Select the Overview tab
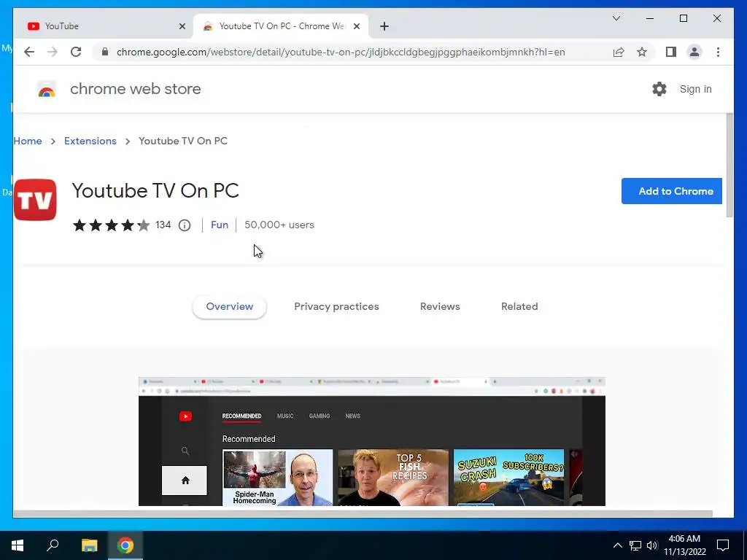Viewport: 747px width, 560px height. (229, 307)
